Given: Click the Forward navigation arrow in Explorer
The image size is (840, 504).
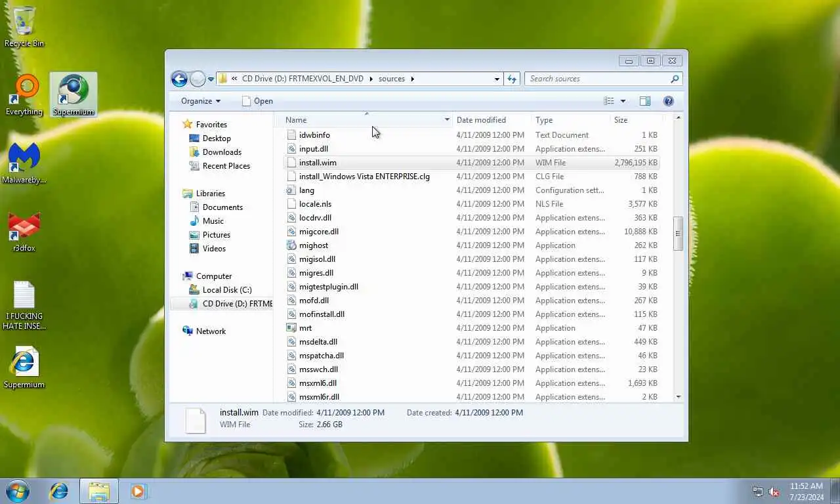Looking at the screenshot, I should coord(198,79).
